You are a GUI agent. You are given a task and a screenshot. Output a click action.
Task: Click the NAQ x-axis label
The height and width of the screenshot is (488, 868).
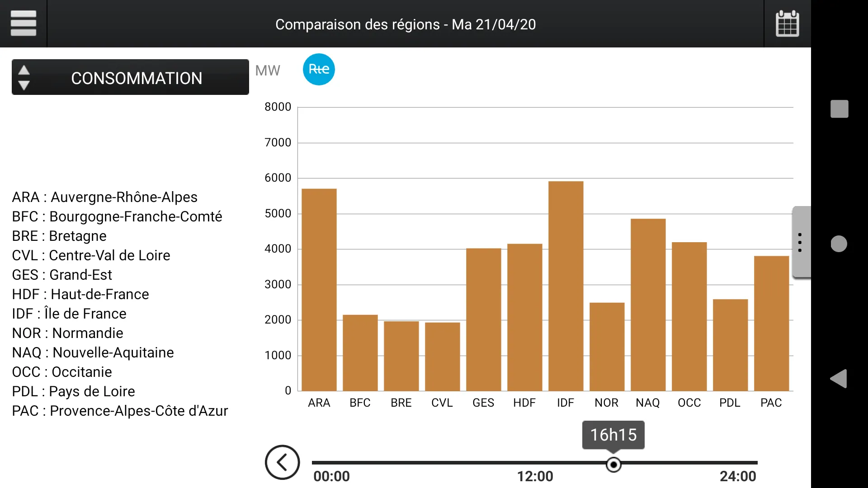(x=648, y=403)
